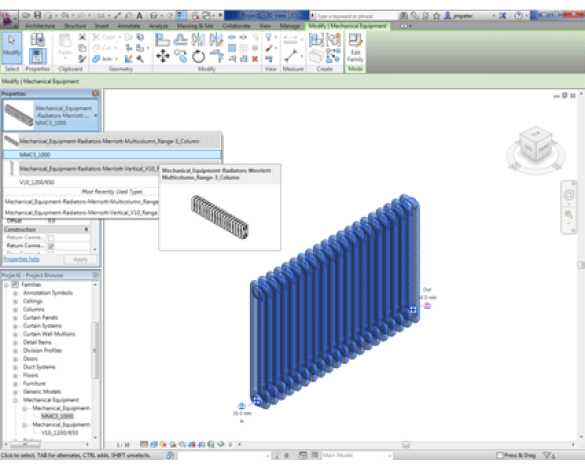Expand the Curtain Panels tree node

(x=15, y=318)
